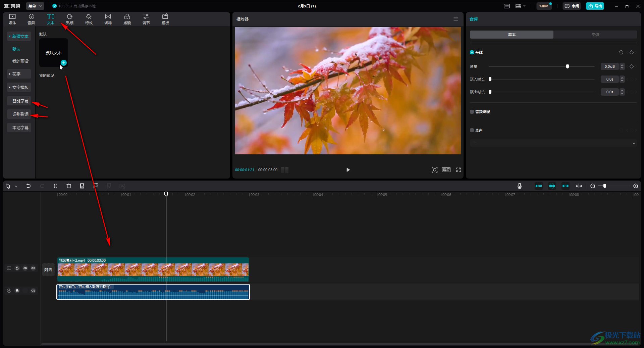Open the layout dropdown in title bar
This screenshot has width=644, height=348.
[521, 6]
